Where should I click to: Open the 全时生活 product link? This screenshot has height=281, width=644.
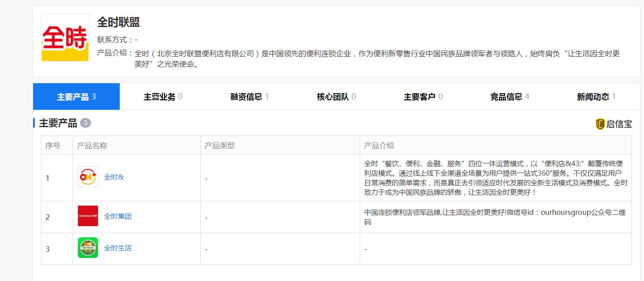pyautogui.click(x=118, y=248)
